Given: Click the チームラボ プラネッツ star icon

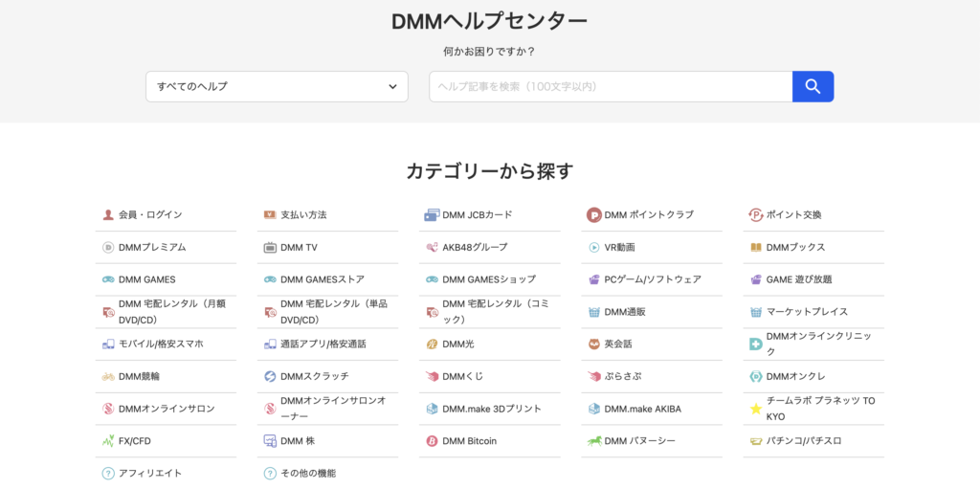Looking at the screenshot, I should pos(755,409).
